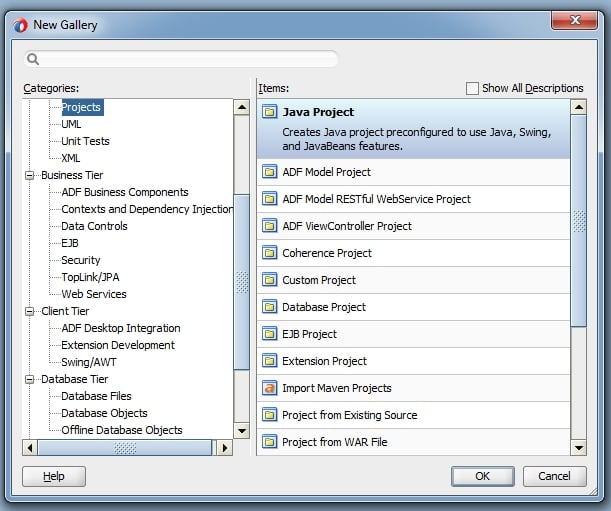
Task: Select ADF Business Components category
Action: [125, 192]
